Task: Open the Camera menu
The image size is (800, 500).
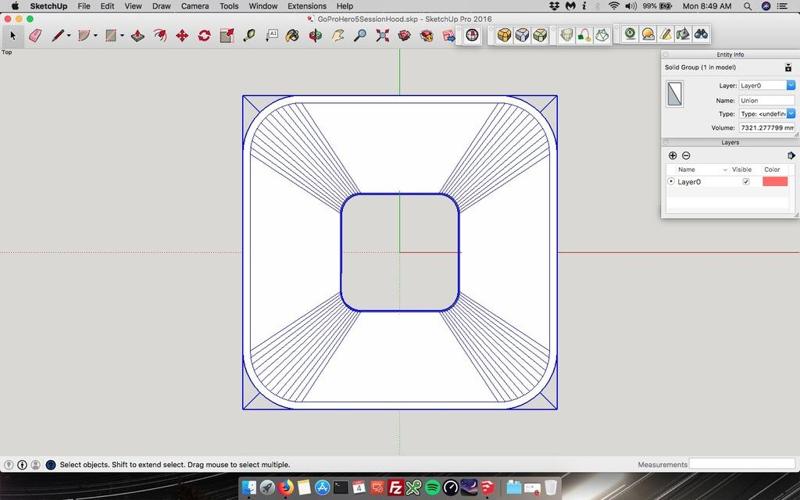Action: pos(194,6)
